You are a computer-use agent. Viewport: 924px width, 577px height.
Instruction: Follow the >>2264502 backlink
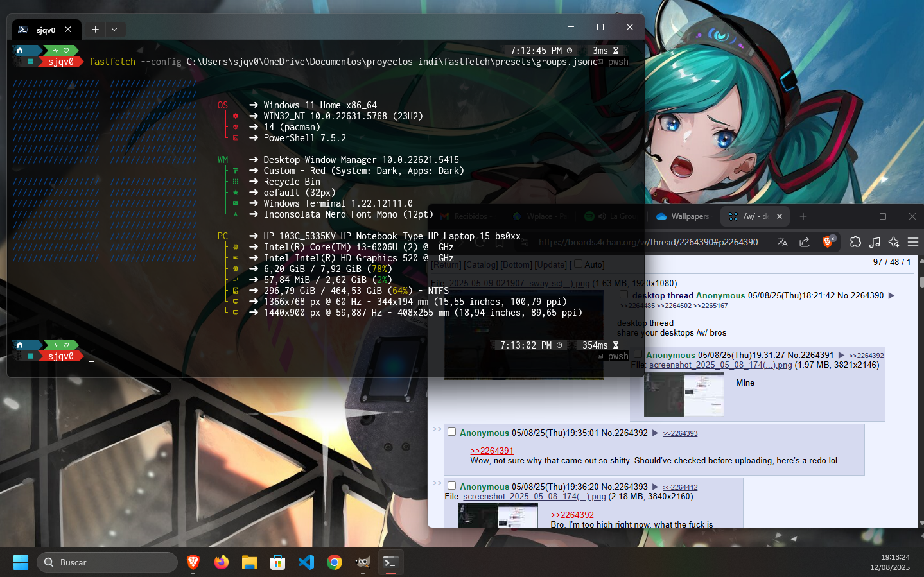point(674,306)
